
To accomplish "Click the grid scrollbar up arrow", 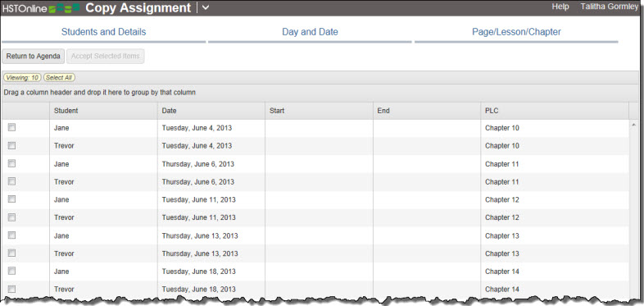I will 633,124.
